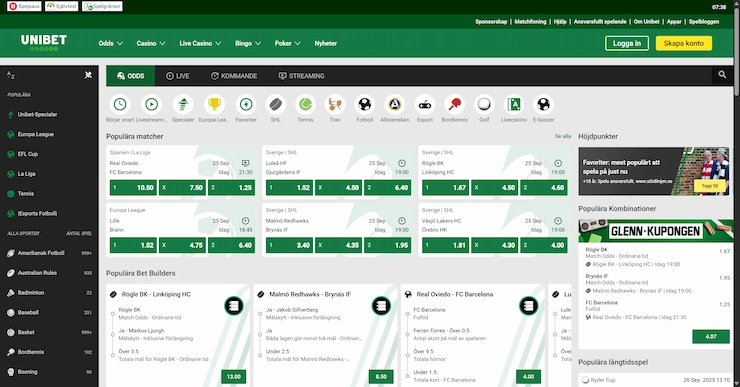Select the Tennis ball icon
The height and width of the screenshot is (387, 740).
tap(305, 104)
